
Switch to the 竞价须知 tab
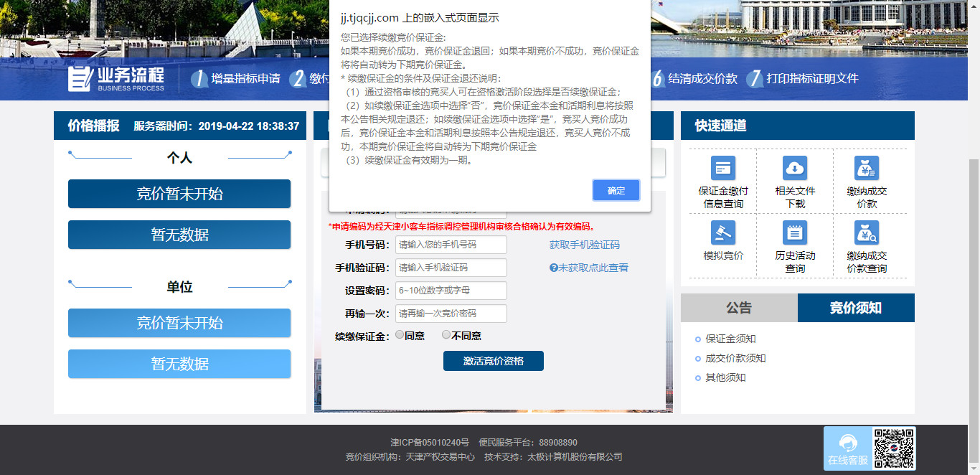(856, 308)
